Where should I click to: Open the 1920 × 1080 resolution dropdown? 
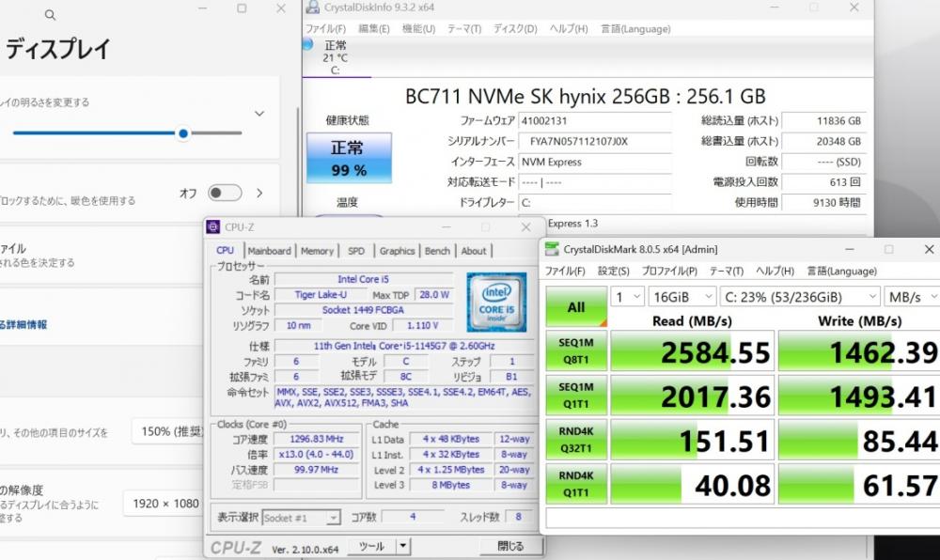(x=163, y=504)
